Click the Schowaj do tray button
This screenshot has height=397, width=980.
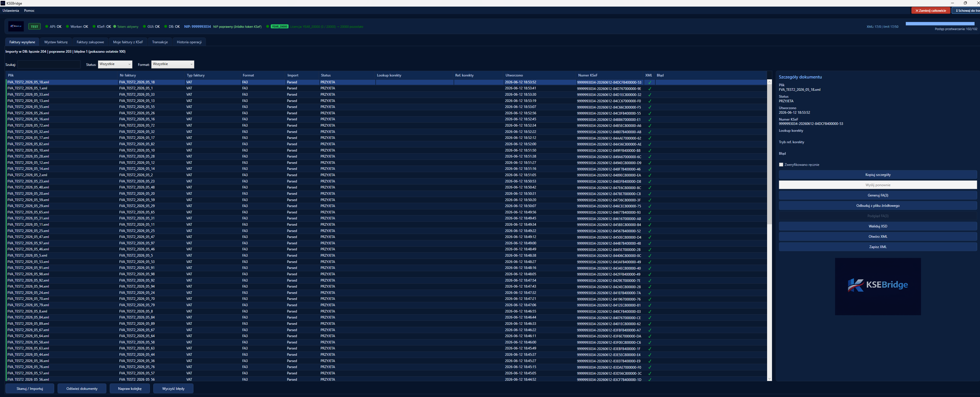[x=966, y=11]
